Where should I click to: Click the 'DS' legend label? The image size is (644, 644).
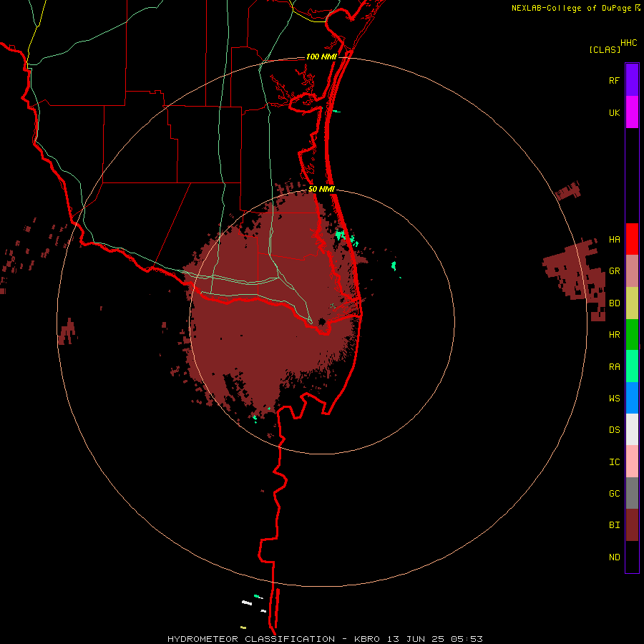(x=614, y=430)
